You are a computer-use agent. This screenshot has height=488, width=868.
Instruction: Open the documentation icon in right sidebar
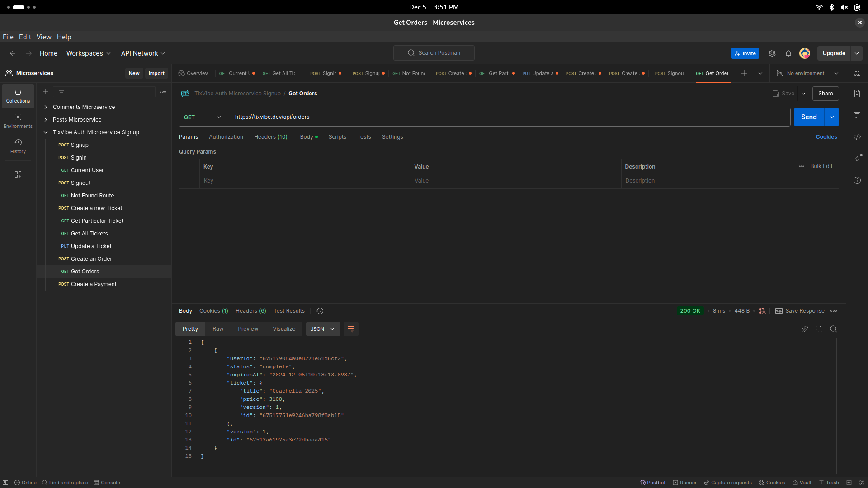tap(857, 94)
